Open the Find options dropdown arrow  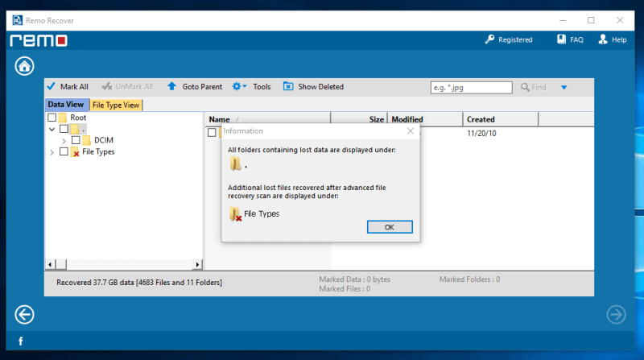563,87
